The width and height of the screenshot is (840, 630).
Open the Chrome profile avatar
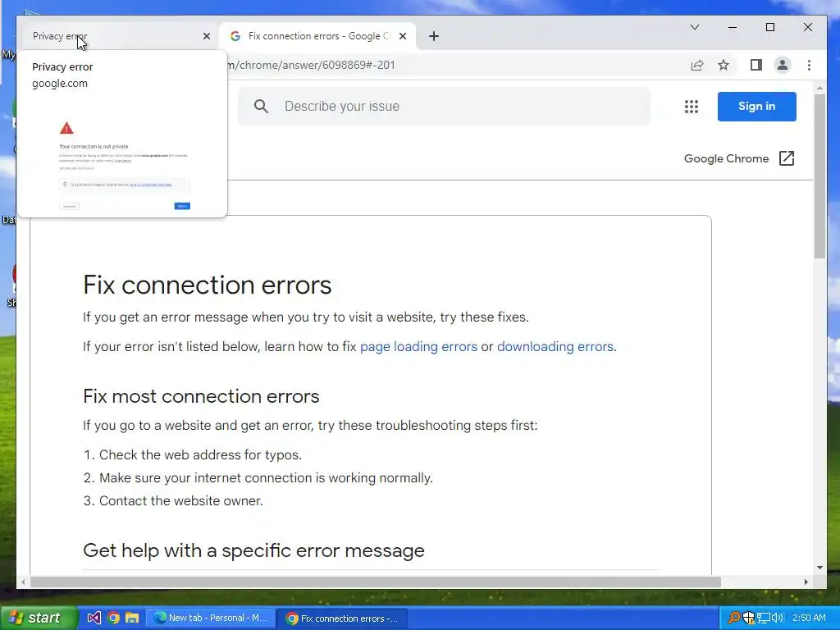783,66
